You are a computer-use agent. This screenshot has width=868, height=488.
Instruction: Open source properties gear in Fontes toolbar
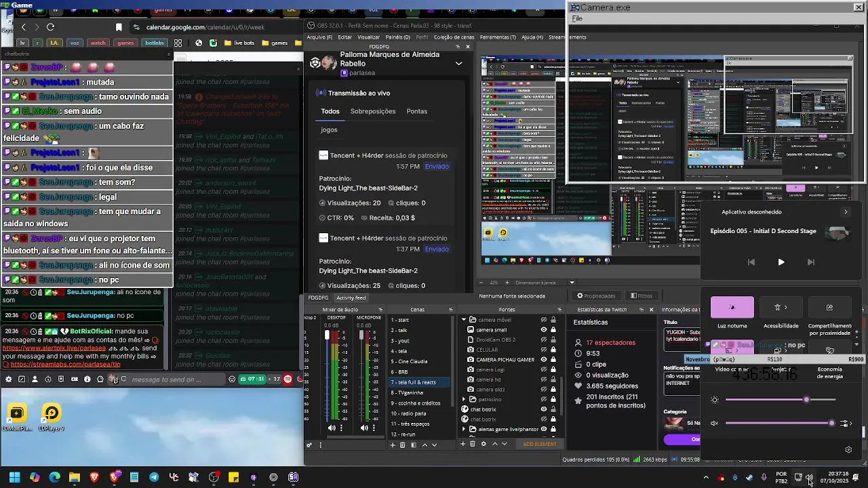point(484,444)
